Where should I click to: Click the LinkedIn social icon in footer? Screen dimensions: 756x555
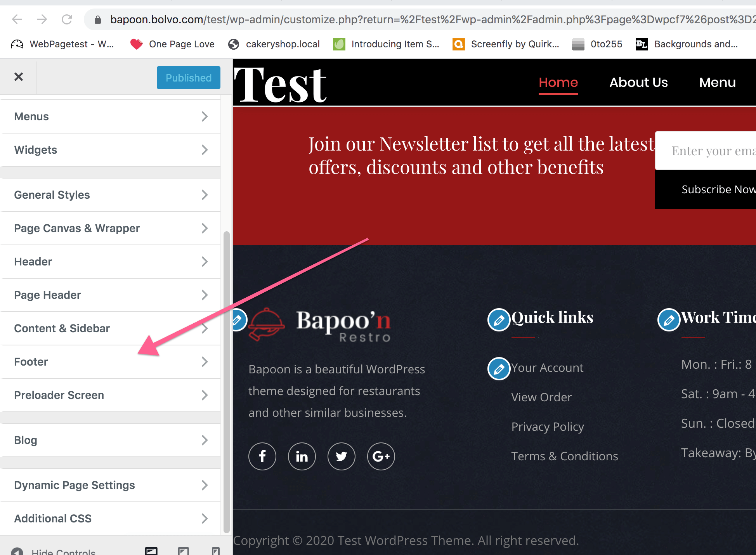pyautogui.click(x=302, y=456)
